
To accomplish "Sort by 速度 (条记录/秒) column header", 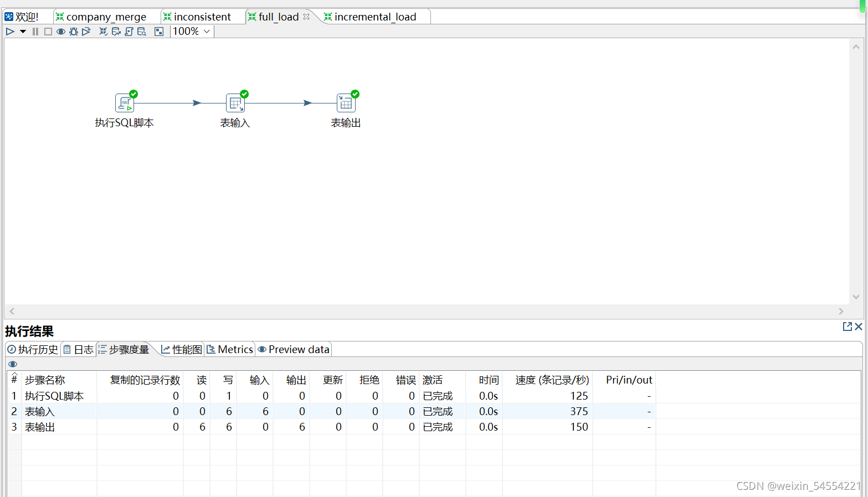I will click(x=547, y=380).
